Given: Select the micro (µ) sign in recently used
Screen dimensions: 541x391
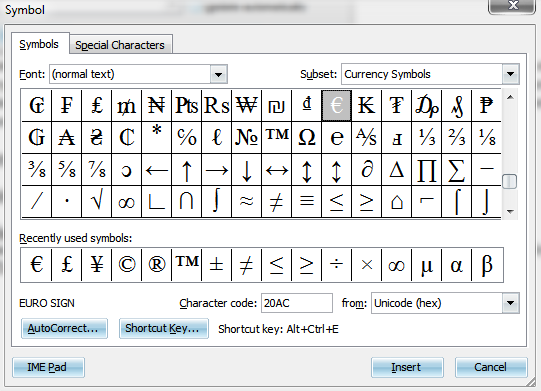Looking at the screenshot, I should (426, 265).
